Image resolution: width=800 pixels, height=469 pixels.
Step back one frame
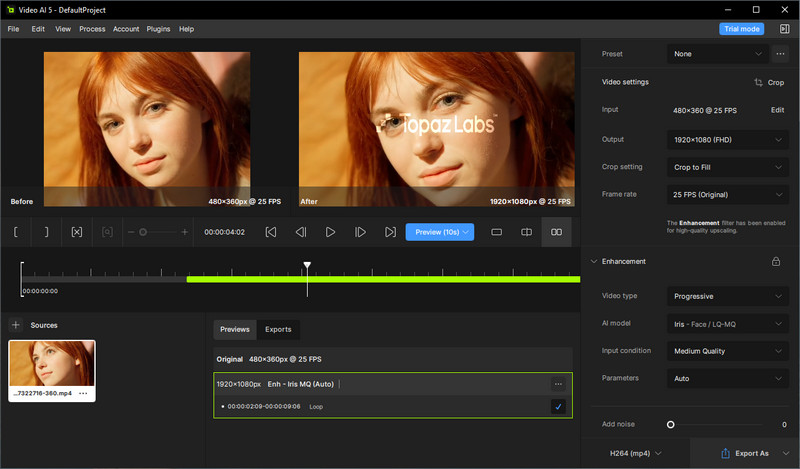[x=301, y=232]
